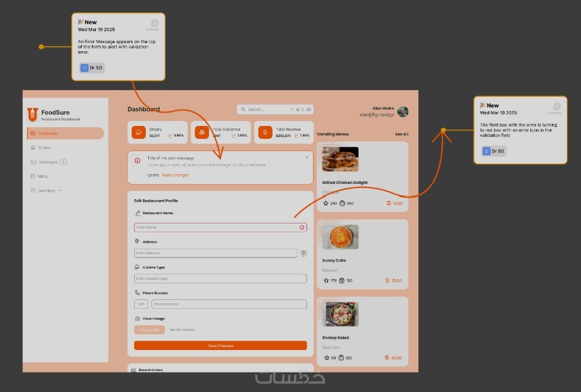Click the menu lines icon in search bar

[308, 109]
